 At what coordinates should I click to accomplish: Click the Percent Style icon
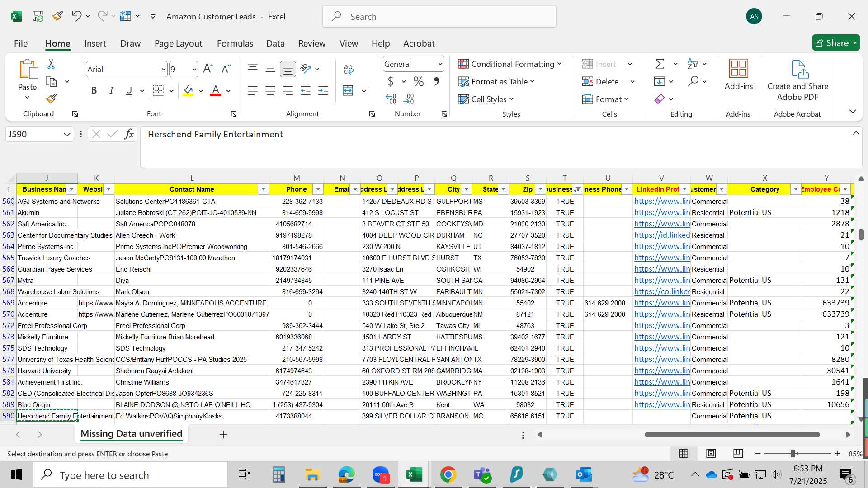419,81
